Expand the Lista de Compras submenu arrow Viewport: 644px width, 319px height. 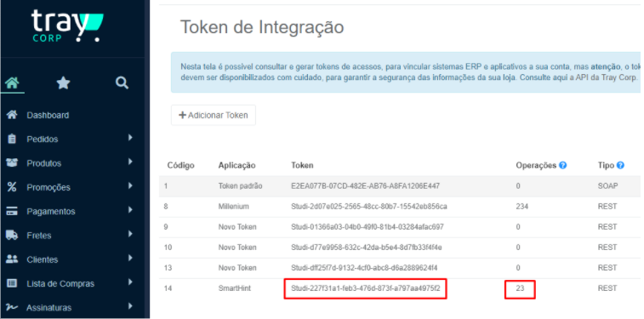[131, 282]
